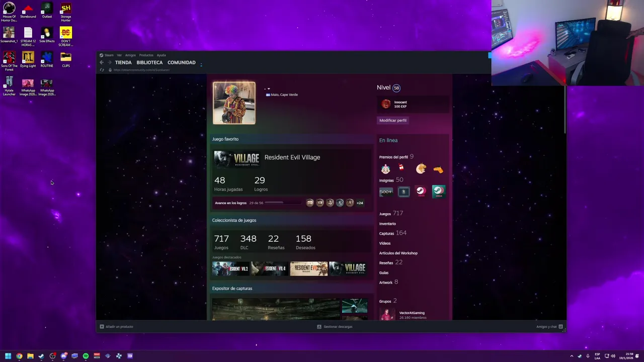Open Resident Evil 4 featured game thumbnail
This screenshot has width=644, height=362.
[270, 268]
